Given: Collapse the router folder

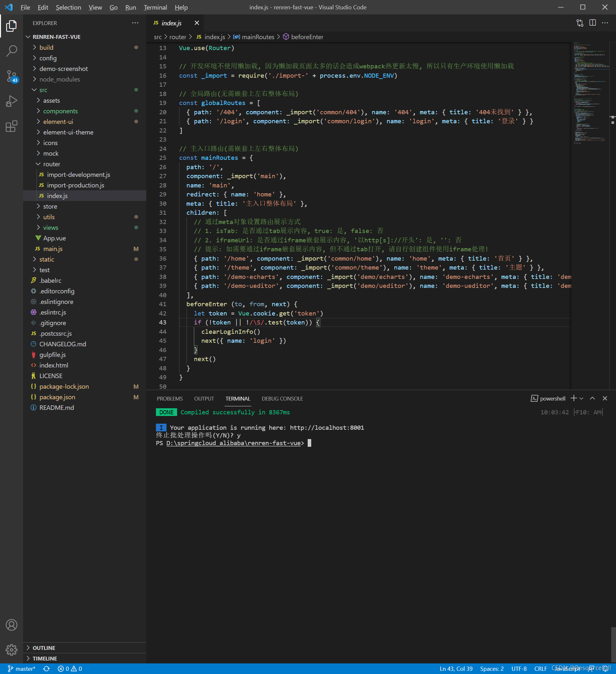Looking at the screenshot, I should pyautogui.click(x=85, y=164).
